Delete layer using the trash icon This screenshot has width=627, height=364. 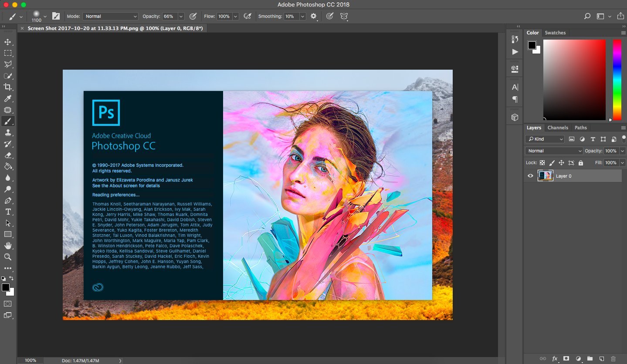pos(613,359)
